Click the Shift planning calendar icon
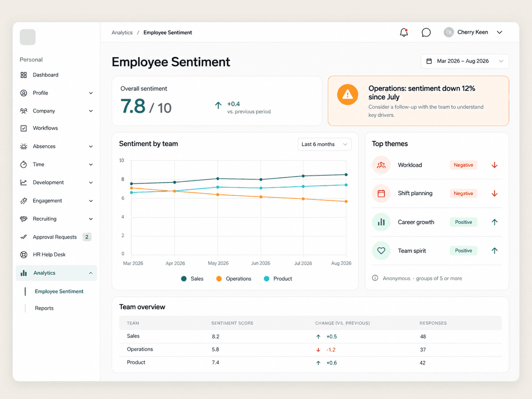This screenshot has width=532, height=399. click(381, 193)
